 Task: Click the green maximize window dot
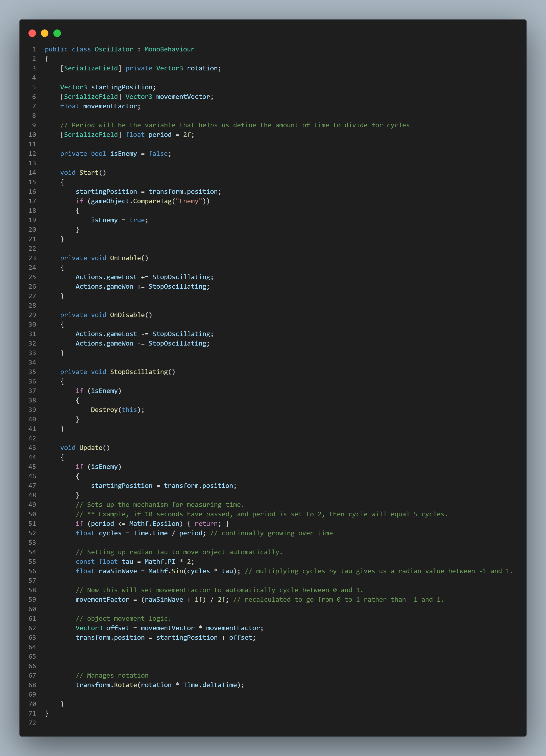57,33
